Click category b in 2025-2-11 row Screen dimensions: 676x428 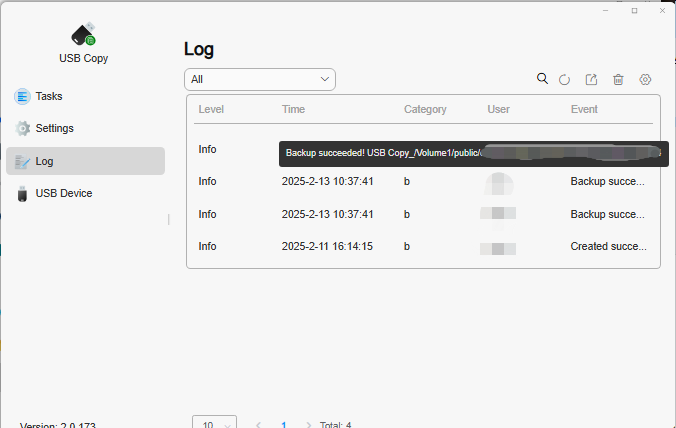click(407, 247)
